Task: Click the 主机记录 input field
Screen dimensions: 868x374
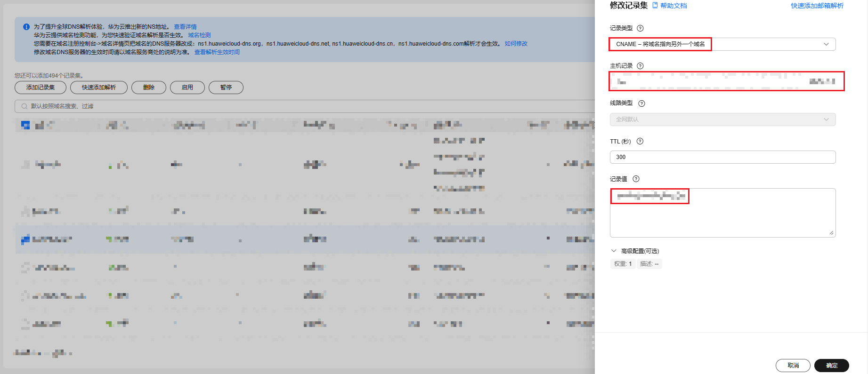Action: click(x=726, y=81)
